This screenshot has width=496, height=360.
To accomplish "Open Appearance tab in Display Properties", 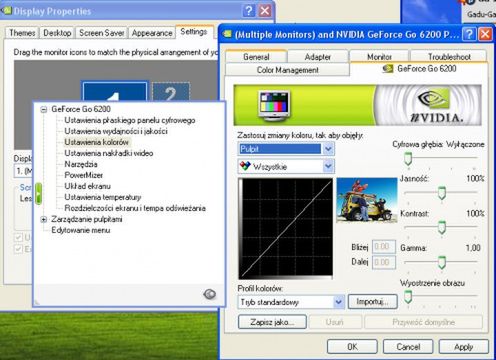I will pos(152,33).
